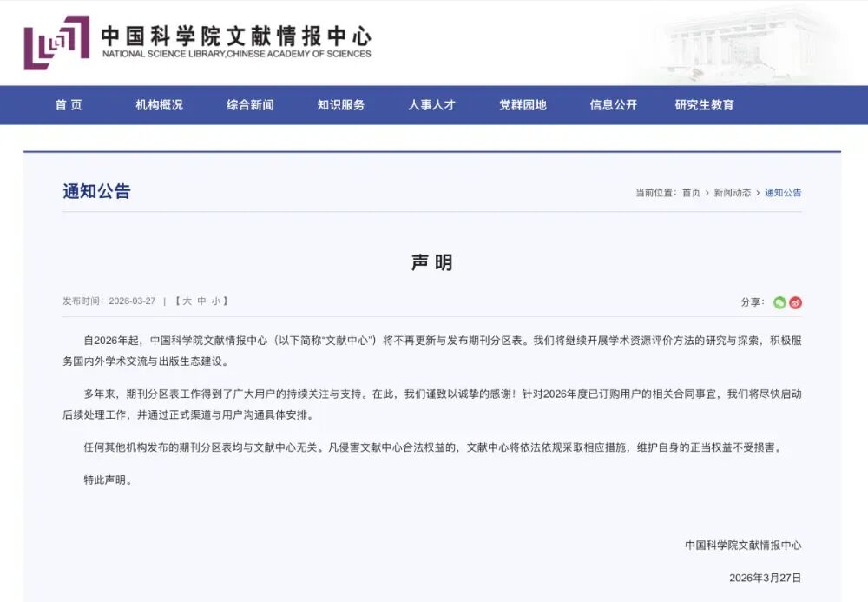The width and height of the screenshot is (868, 602).
Task: Open the 机构概况 navigation menu
Action: point(159,105)
